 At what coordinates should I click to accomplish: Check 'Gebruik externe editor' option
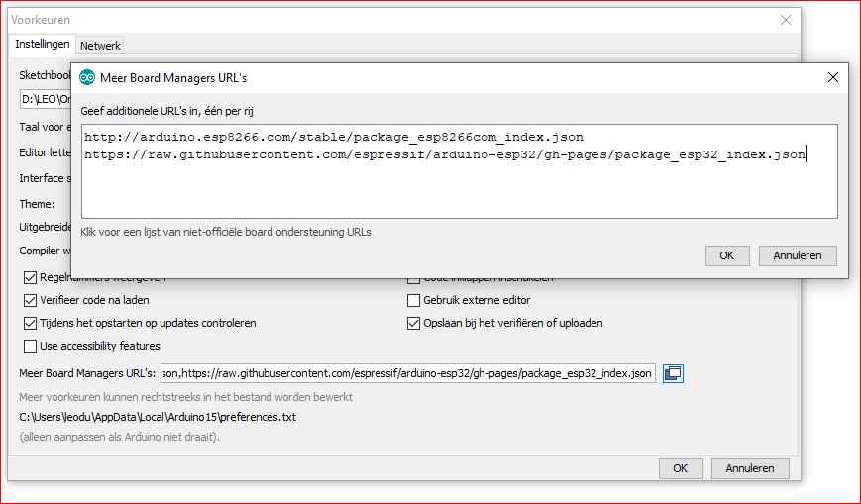pos(415,300)
